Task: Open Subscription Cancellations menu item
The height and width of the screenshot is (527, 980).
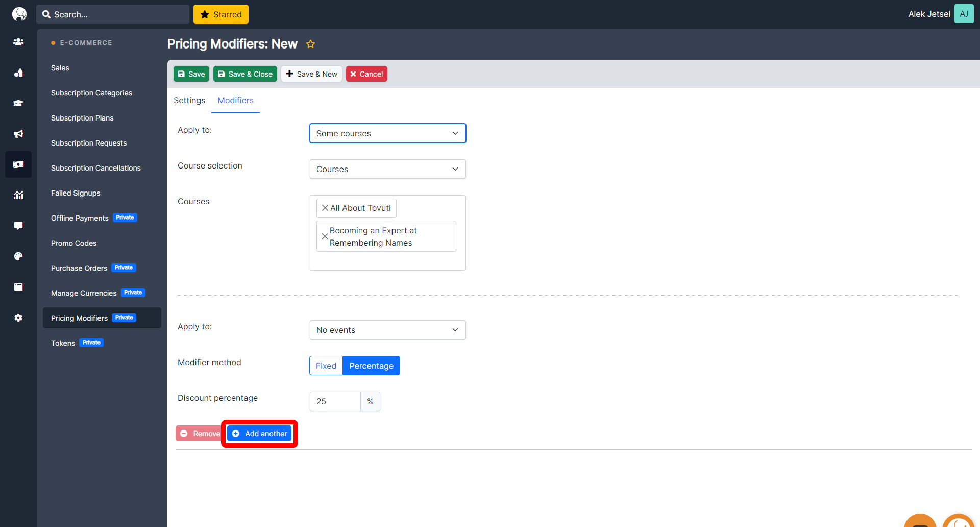Action: tap(96, 168)
